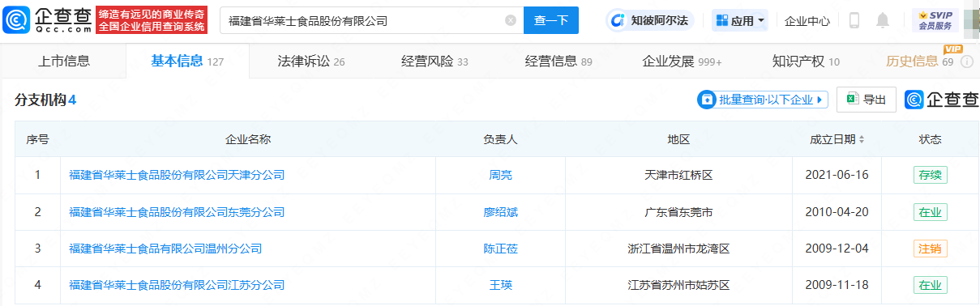Click the date 2010-04-20
This screenshot has height=306, width=980.
click(x=837, y=212)
